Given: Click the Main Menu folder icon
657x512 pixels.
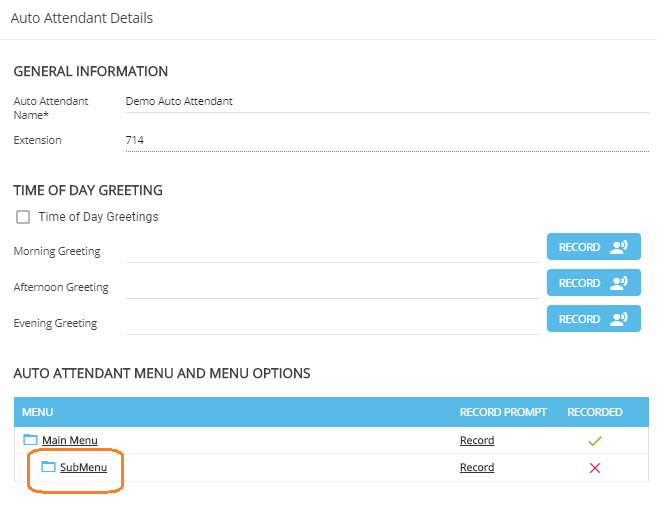Looking at the screenshot, I should (x=30, y=440).
